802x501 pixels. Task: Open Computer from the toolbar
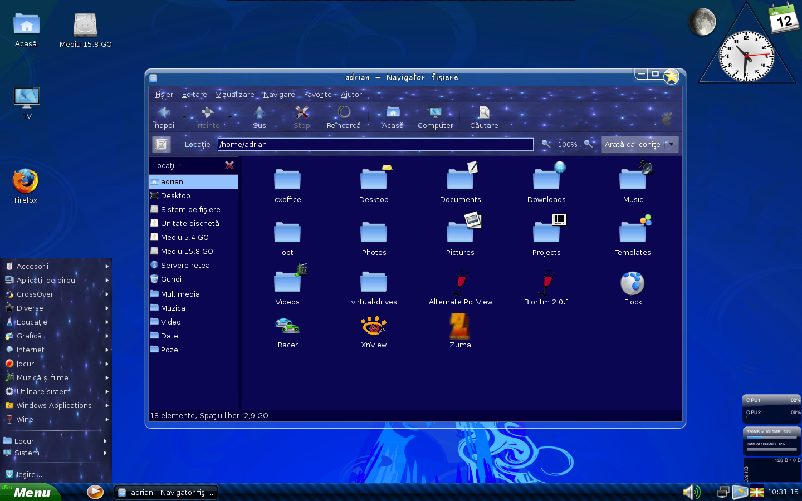435,117
